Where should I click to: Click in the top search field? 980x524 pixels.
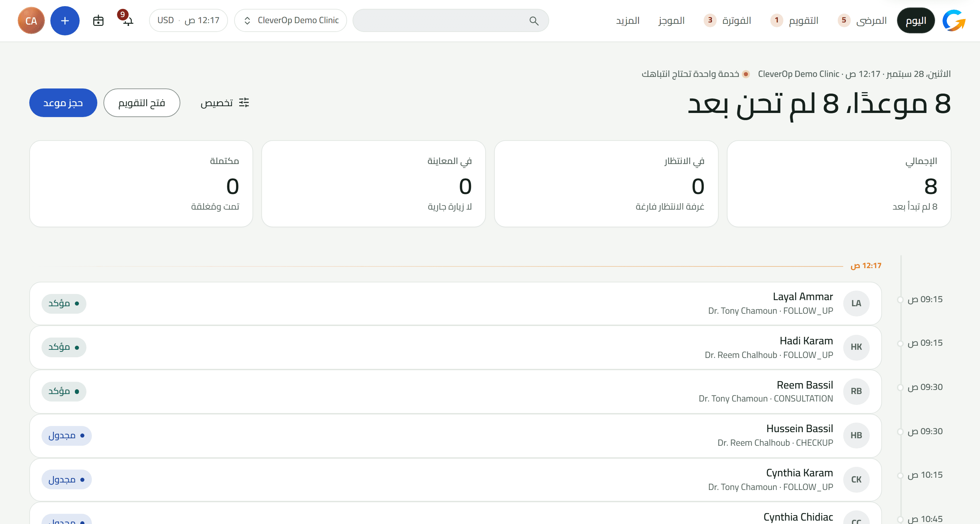[451, 20]
